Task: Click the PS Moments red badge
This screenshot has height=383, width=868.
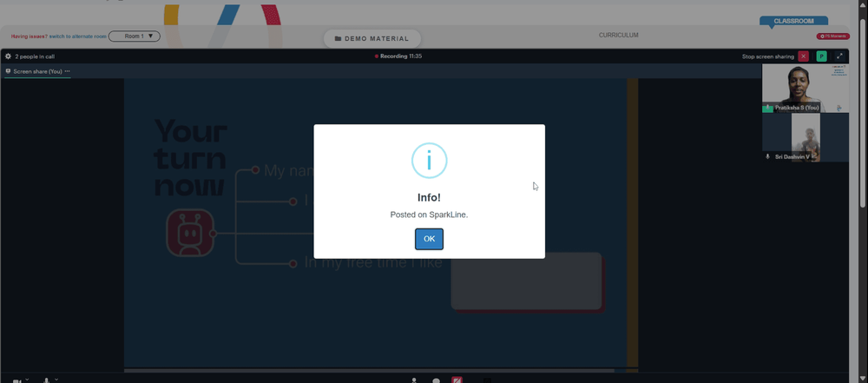Action: coord(832,36)
